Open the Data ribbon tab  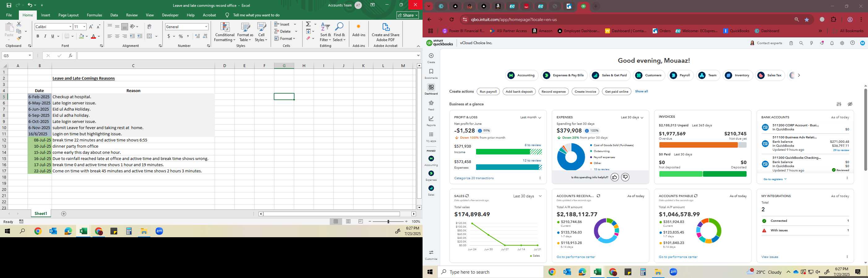[114, 15]
